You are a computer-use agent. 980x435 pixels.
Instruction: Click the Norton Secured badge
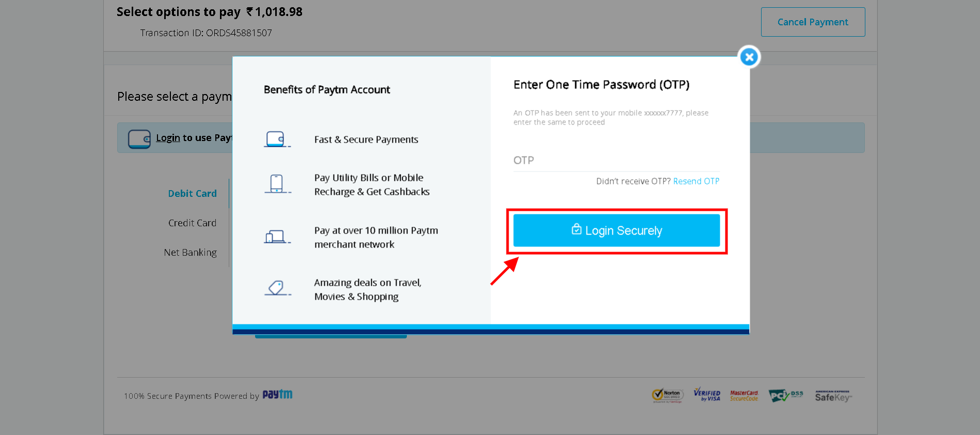(668, 396)
